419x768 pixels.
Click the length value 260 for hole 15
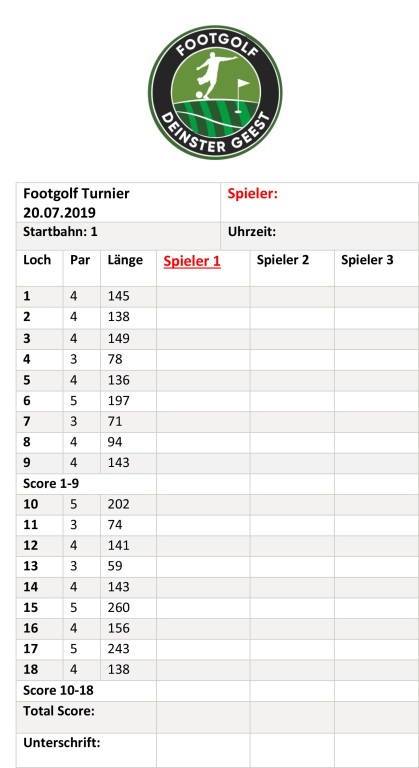119,608
